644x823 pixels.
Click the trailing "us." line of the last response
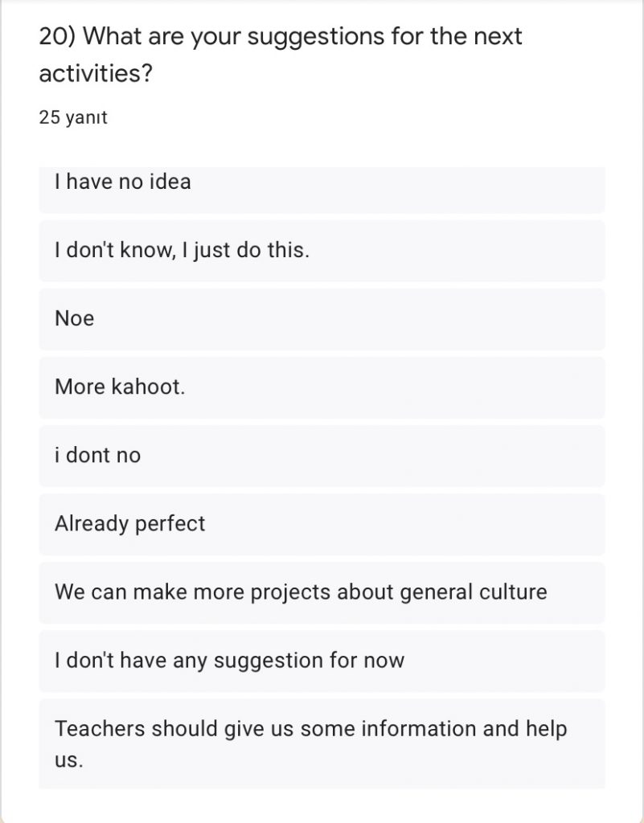[x=69, y=760]
